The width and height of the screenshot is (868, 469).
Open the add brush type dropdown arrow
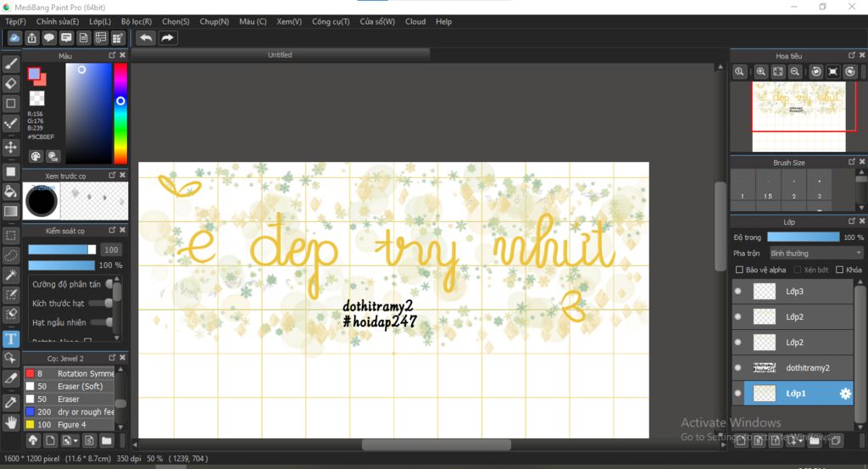coord(75,441)
